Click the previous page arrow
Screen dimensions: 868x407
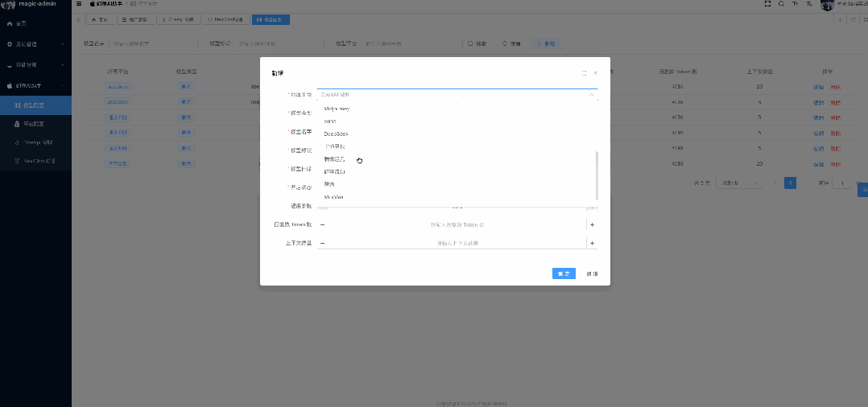point(775,183)
